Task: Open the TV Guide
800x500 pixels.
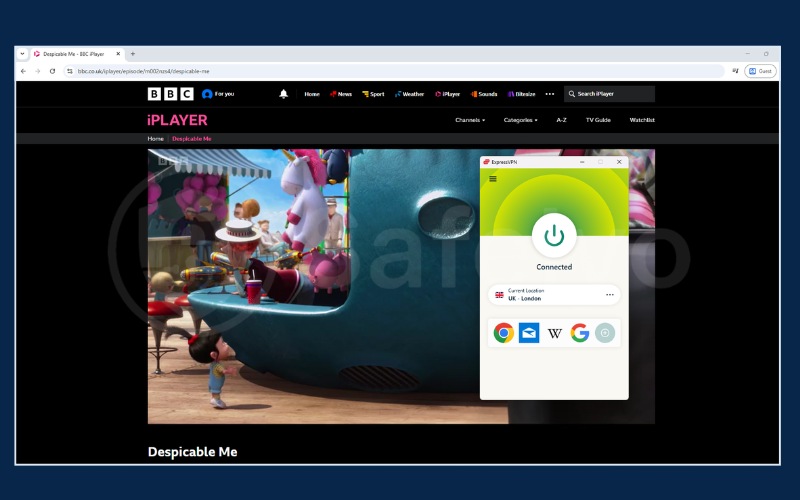Action: coord(598,120)
